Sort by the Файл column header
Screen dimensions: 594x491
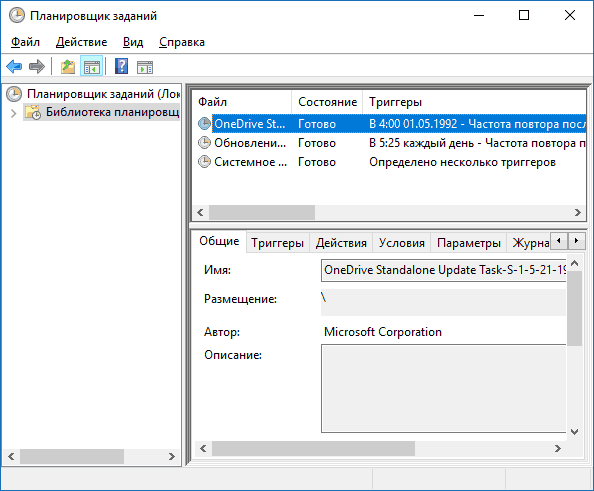(242, 102)
